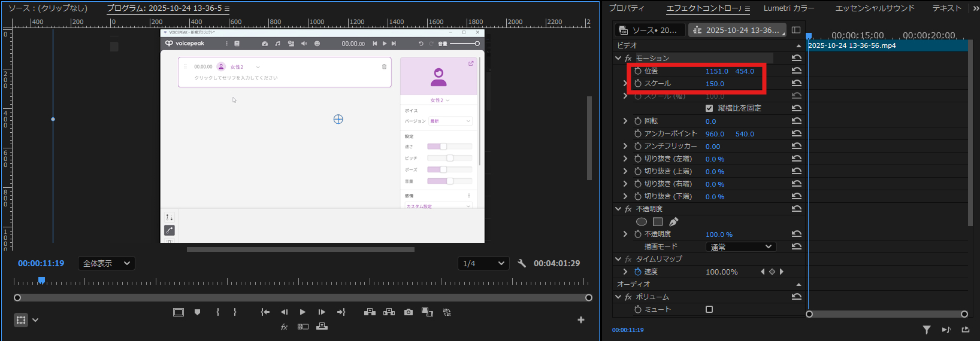Click the playhead on the Program monitor scrubber
Viewport: 980px width, 341px height.
pos(41,280)
